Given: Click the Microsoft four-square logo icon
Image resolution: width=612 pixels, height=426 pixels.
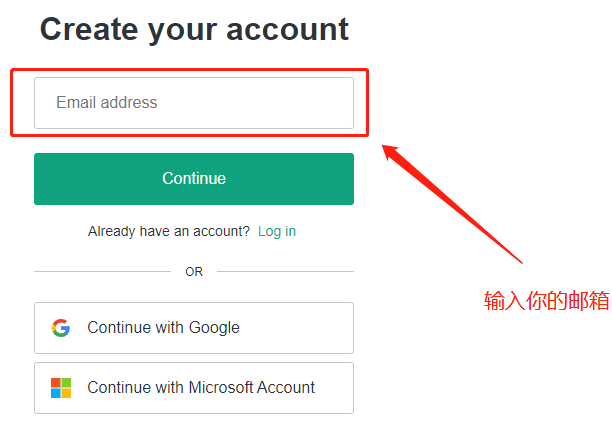Looking at the screenshot, I should (61, 388).
